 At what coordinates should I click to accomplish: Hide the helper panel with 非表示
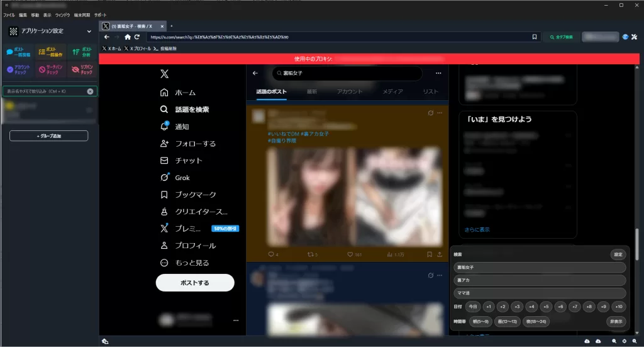616,322
